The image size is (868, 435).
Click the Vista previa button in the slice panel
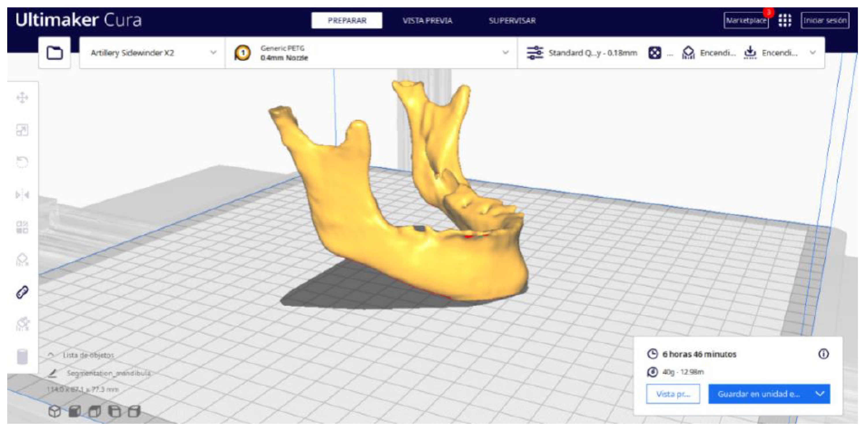click(673, 393)
